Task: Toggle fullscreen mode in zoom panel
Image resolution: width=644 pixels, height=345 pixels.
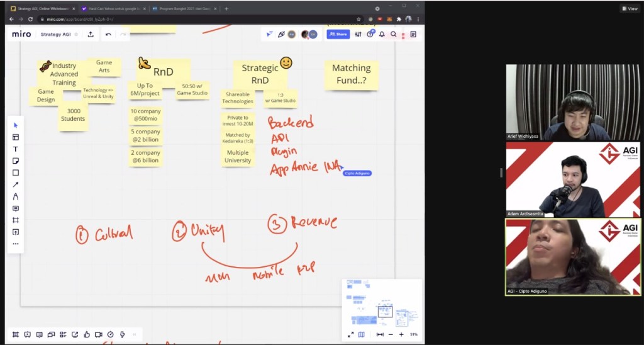Action: pos(350,334)
